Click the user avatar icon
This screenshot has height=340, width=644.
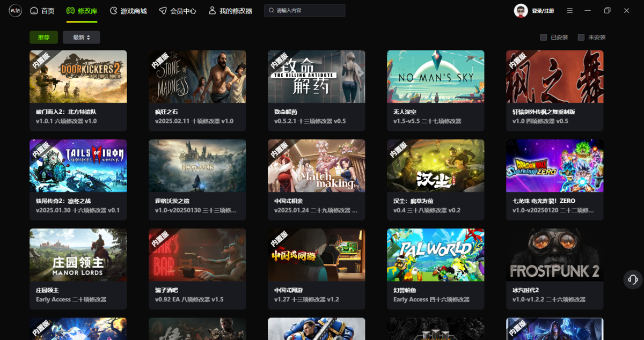coord(521,11)
